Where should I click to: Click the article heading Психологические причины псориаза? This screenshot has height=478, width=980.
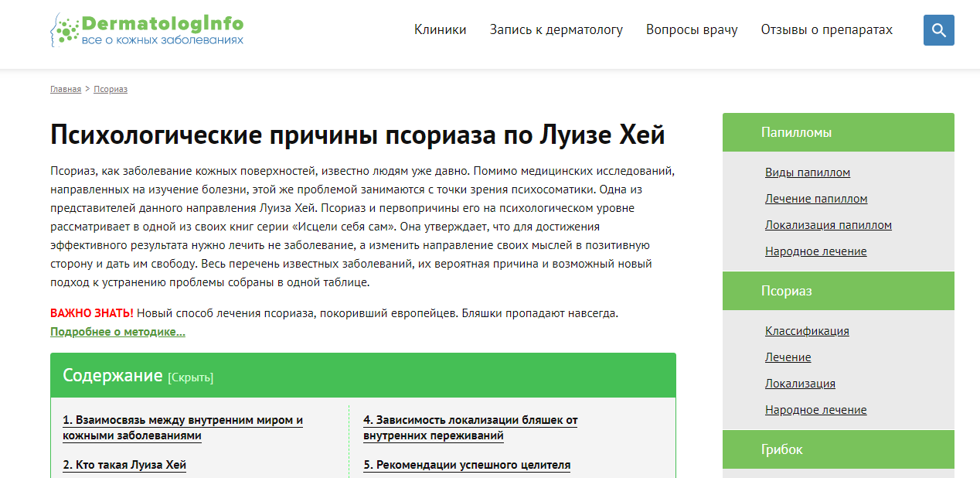click(x=357, y=135)
